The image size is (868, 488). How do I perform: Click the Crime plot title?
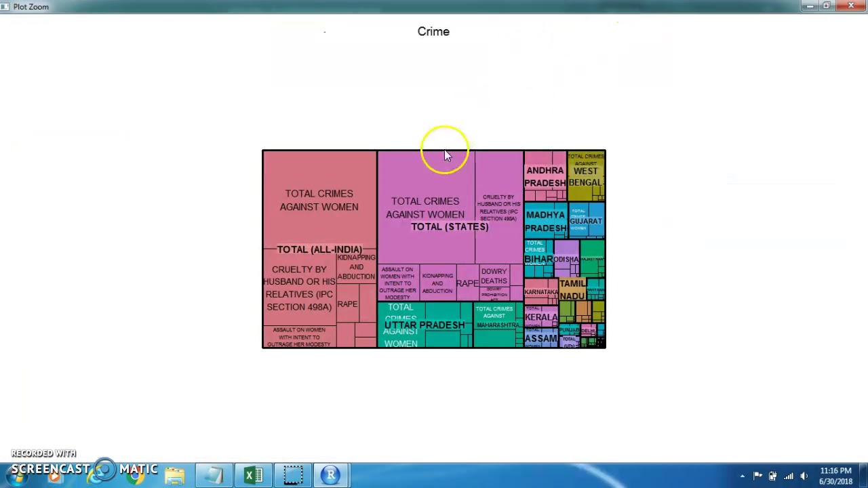pyautogui.click(x=433, y=31)
